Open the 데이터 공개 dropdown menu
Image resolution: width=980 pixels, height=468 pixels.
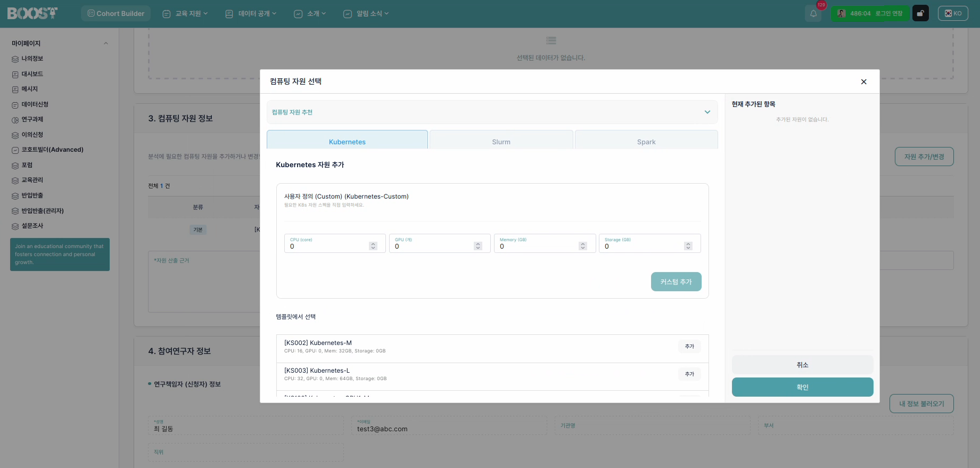coord(251,13)
